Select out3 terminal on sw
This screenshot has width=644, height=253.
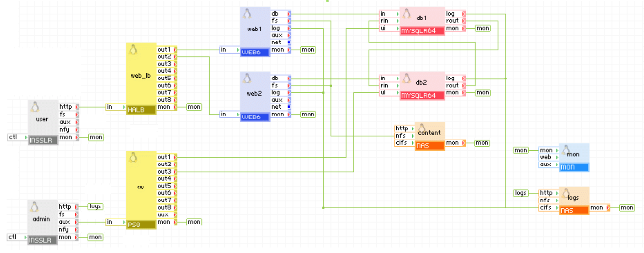[x=167, y=172]
